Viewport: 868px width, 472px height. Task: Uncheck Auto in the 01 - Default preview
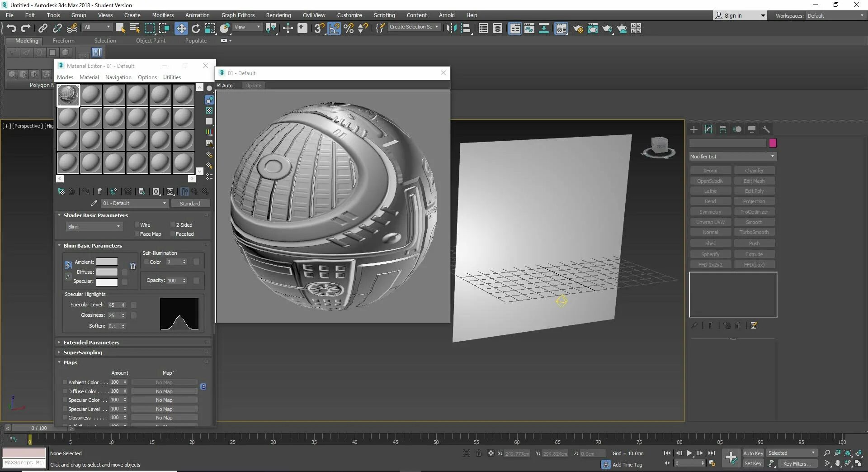point(219,85)
